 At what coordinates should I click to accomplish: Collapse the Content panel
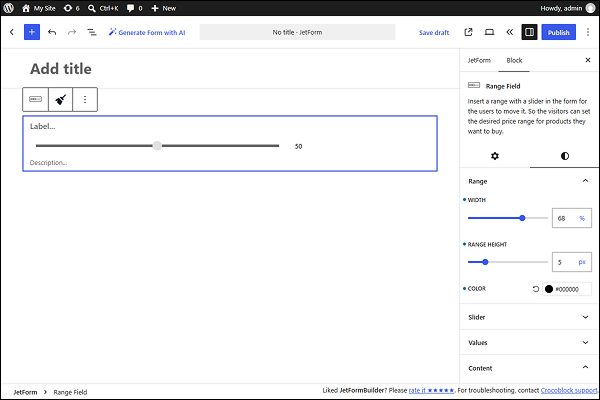[x=530, y=368]
